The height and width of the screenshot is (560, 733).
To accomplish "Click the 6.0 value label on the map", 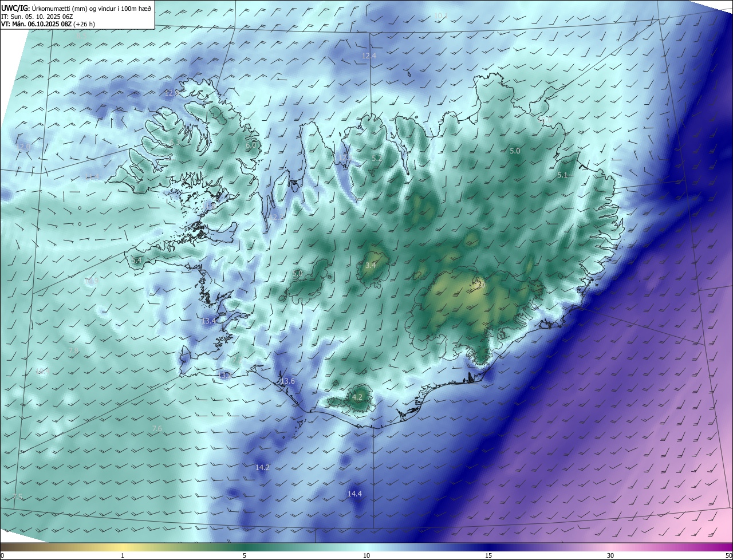I will [251, 145].
